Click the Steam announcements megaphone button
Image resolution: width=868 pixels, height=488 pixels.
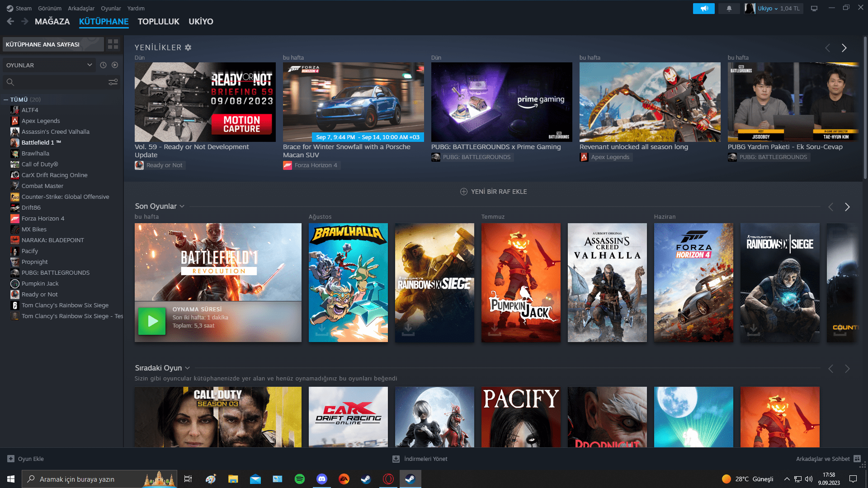tap(704, 8)
